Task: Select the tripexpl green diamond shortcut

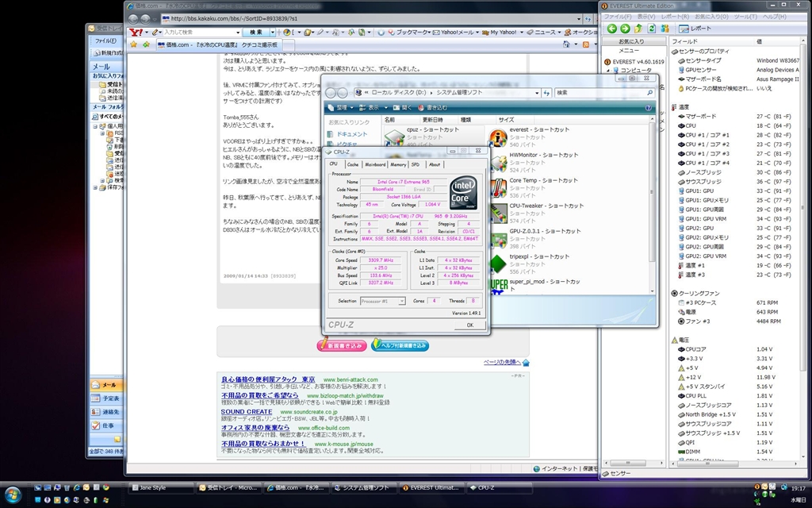Action: pyautogui.click(x=498, y=264)
